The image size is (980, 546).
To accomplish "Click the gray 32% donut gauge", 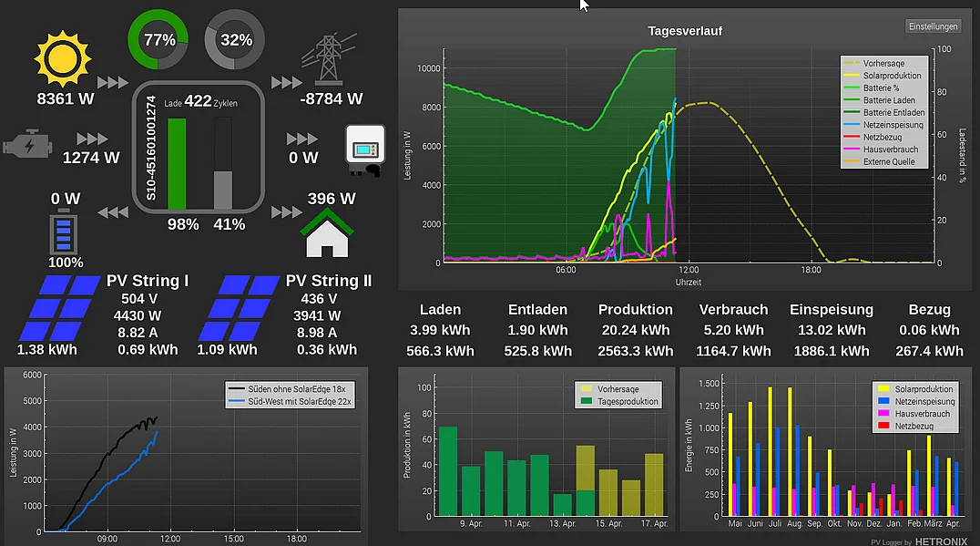I will coord(235,40).
